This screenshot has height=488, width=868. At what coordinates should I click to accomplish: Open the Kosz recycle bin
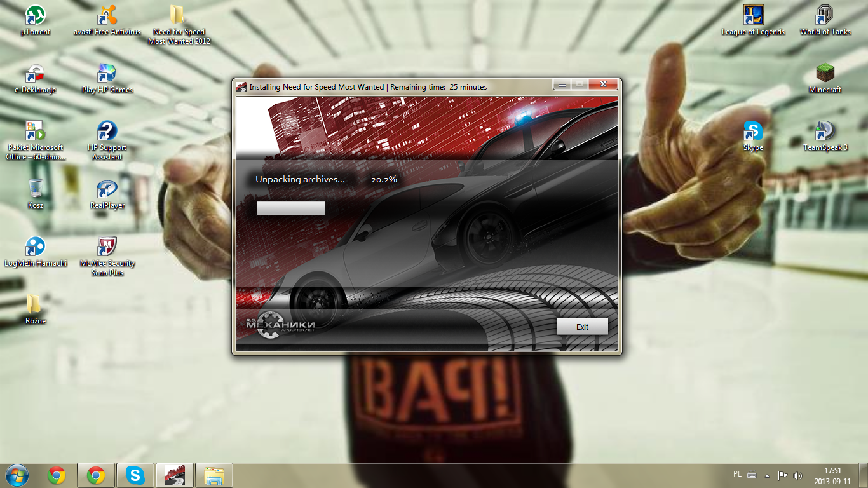[36, 194]
